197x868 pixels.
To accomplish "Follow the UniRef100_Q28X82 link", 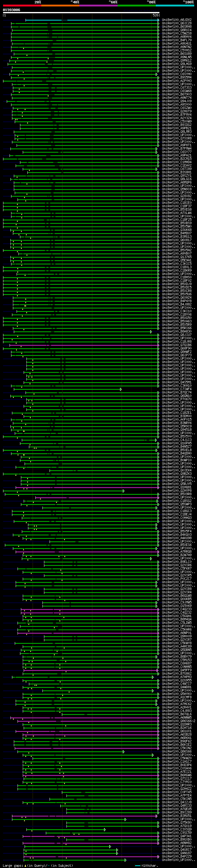I will point(177,196).
